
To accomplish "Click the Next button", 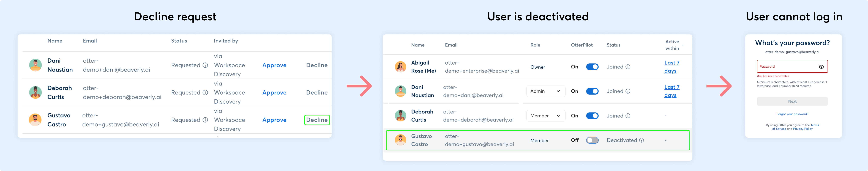I will pos(792,101).
